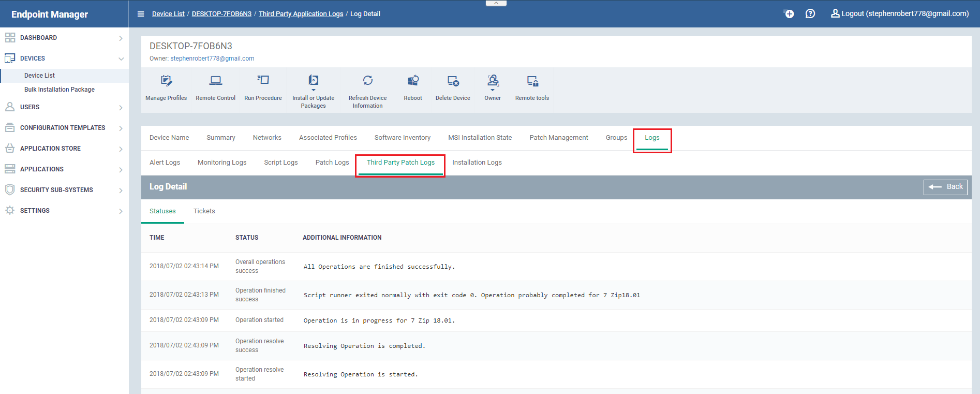Toggle the hamburger menu icon
Screen dimensions: 980x394
point(141,14)
